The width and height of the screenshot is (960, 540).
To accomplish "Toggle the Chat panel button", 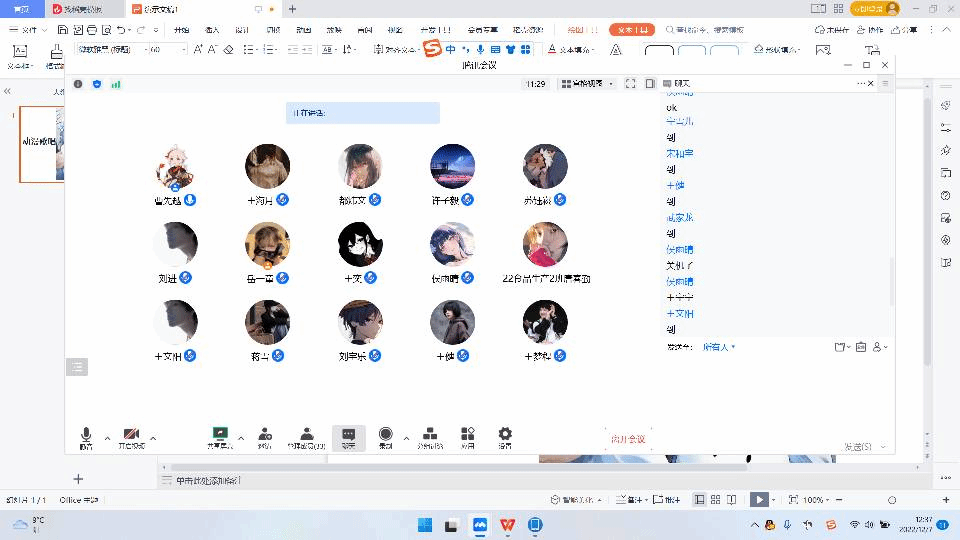I will (348, 436).
